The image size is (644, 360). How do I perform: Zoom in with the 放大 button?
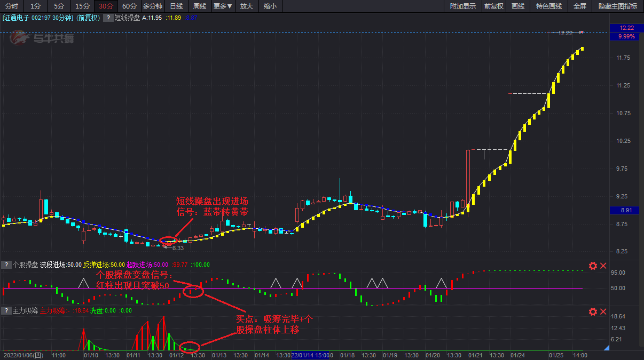[247, 6]
